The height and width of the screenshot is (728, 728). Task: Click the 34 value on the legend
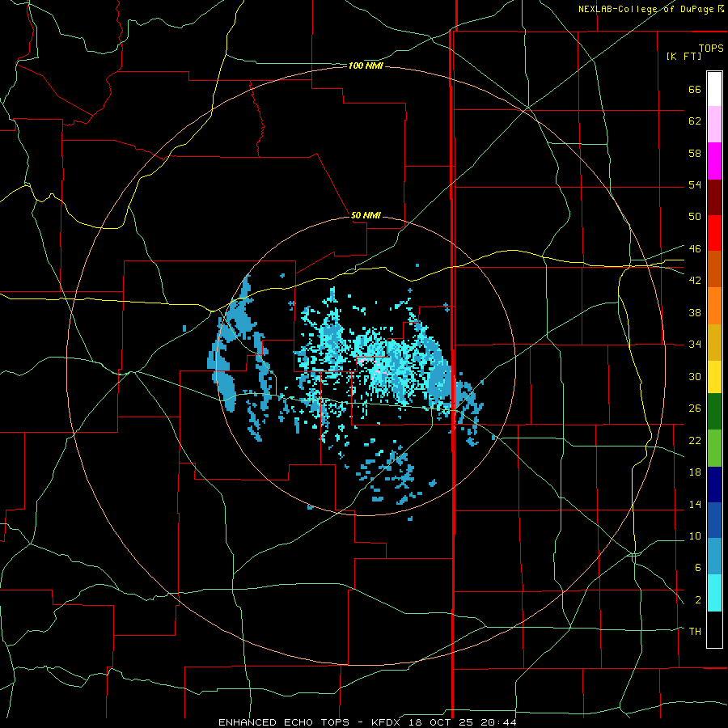[695, 345]
